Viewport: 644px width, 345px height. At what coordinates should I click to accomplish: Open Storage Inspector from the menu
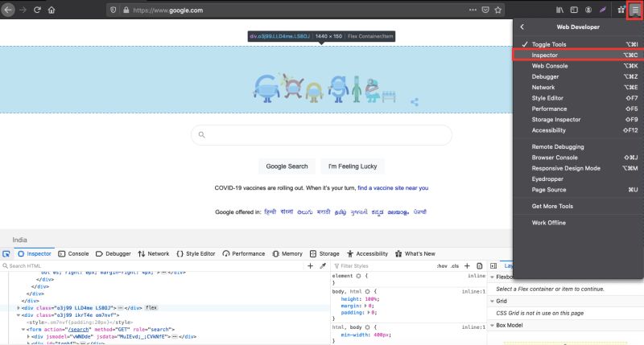point(579,119)
